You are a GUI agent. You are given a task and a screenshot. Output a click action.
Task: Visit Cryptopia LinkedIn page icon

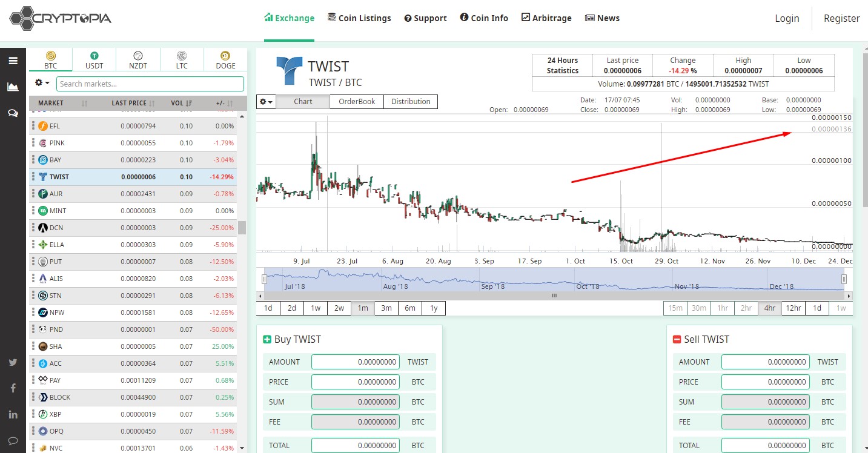[13, 414]
